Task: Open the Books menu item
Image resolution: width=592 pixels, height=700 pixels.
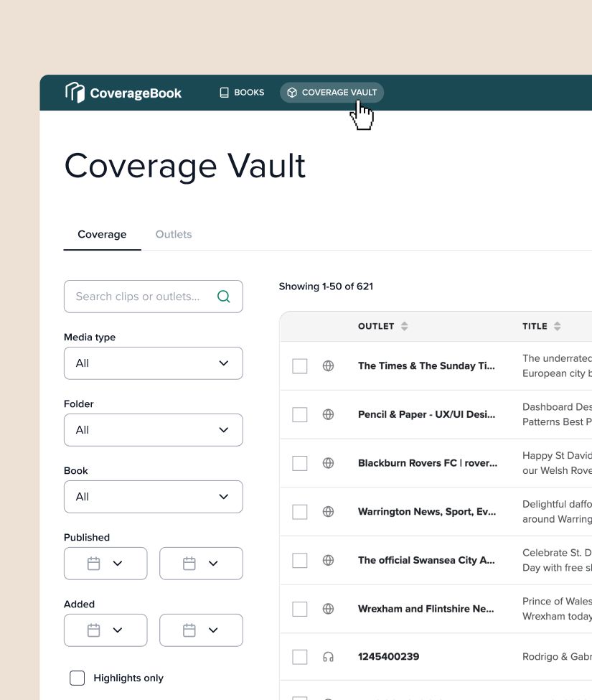Action: click(x=242, y=93)
